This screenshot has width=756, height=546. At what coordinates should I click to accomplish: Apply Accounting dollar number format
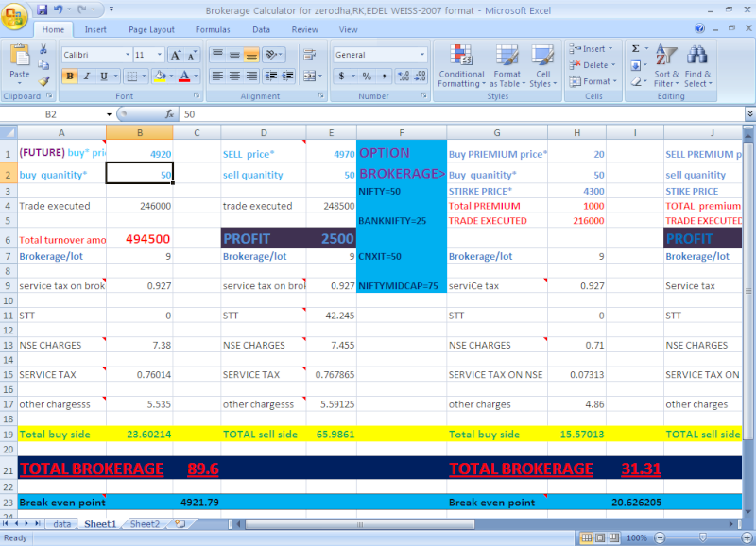click(x=341, y=77)
